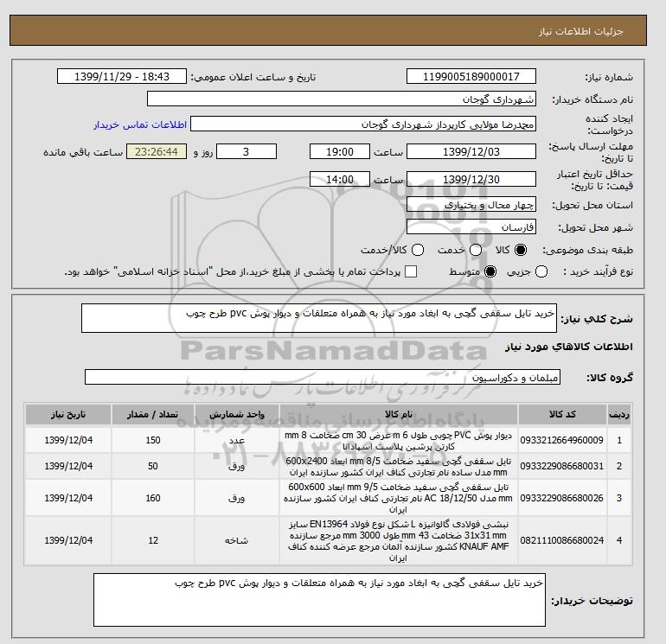Click the buyer notes text area

(x=319, y=600)
